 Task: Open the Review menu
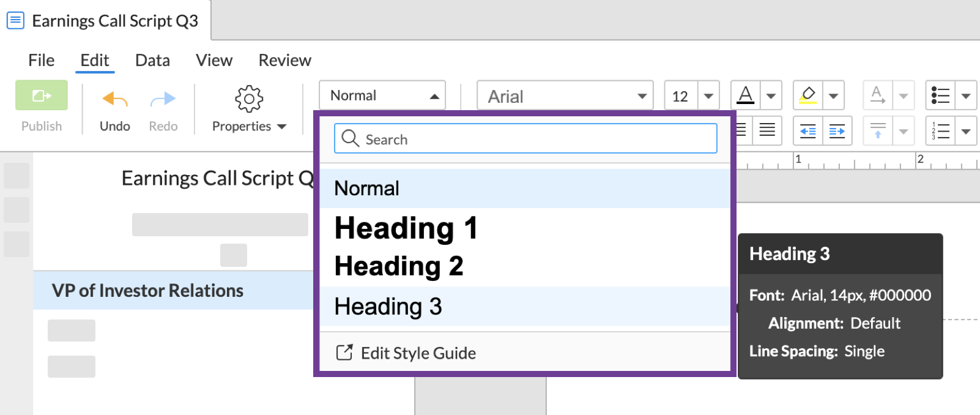pyautogui.click(x=284, y=60)
